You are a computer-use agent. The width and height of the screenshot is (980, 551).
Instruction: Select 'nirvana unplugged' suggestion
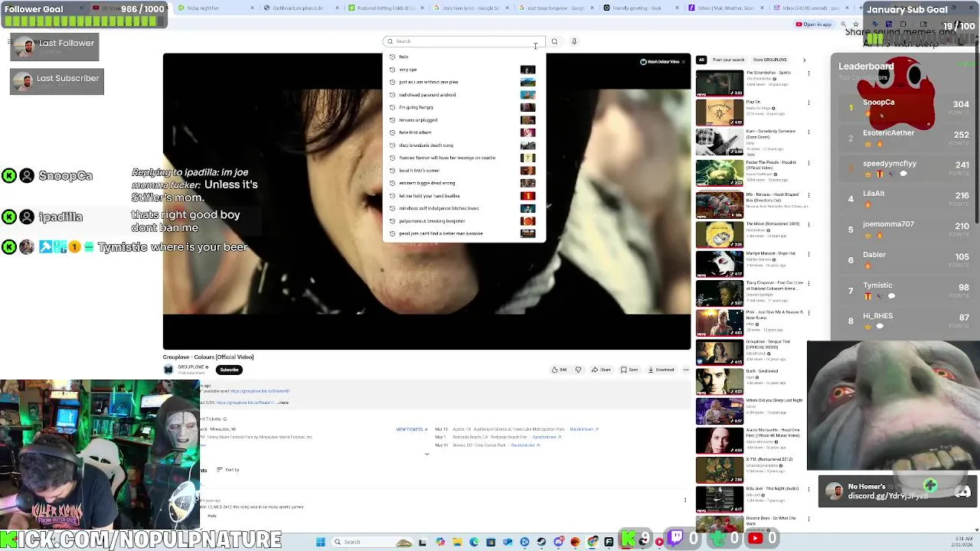click(x=463, y=120)
